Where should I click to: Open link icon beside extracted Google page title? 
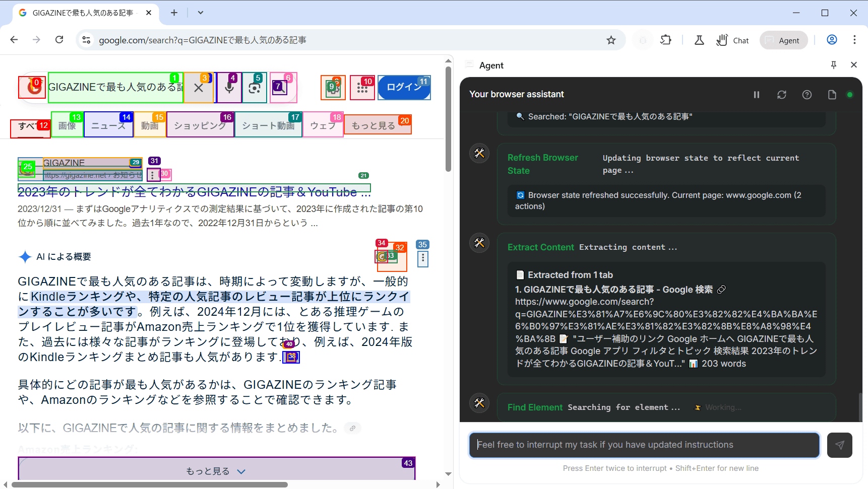(721, 290)
